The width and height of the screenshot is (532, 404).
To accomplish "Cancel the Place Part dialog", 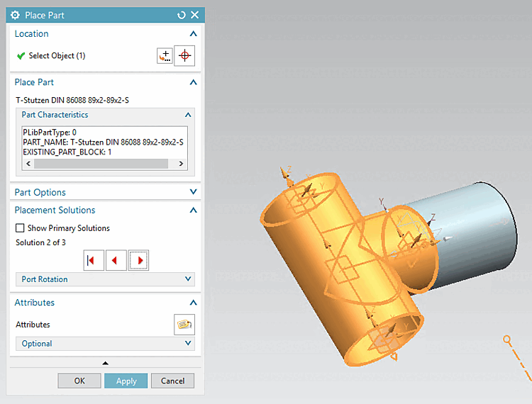I will click(172, 381).
